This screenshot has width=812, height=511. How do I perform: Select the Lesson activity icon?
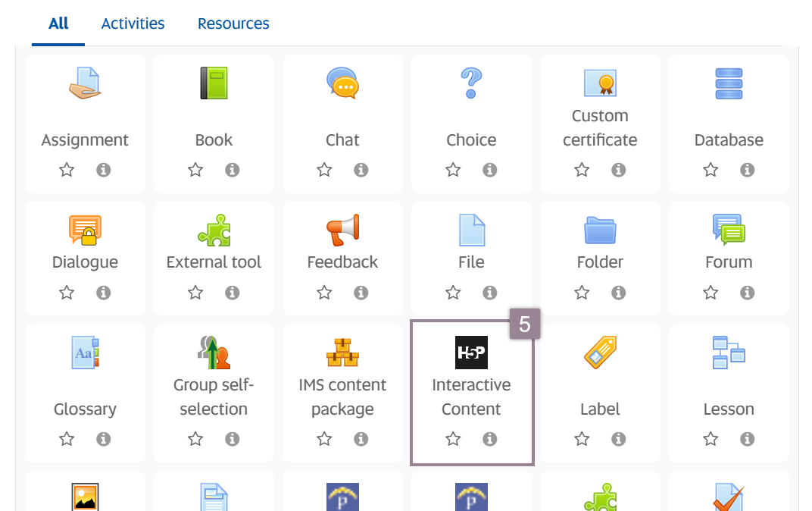coord(729,352)
